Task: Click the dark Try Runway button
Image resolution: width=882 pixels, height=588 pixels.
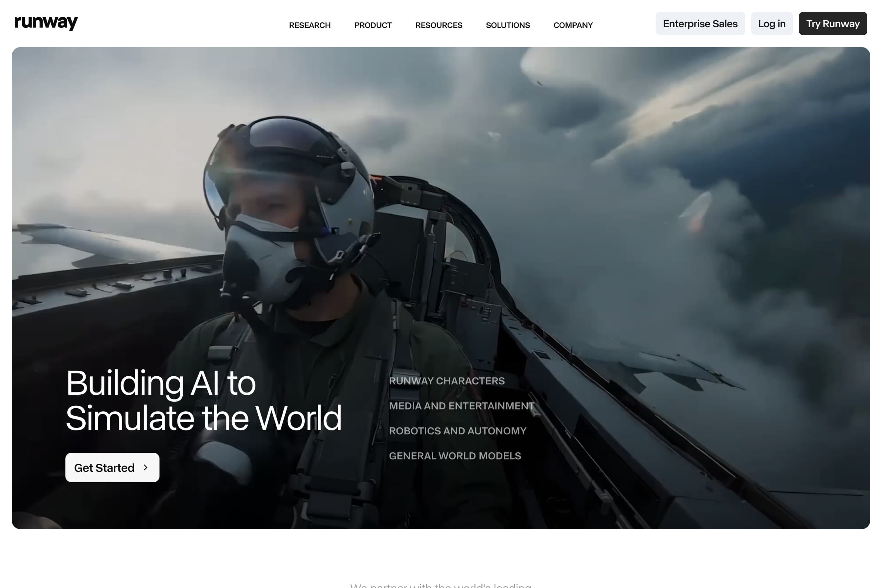Action: tap(832, 24)
